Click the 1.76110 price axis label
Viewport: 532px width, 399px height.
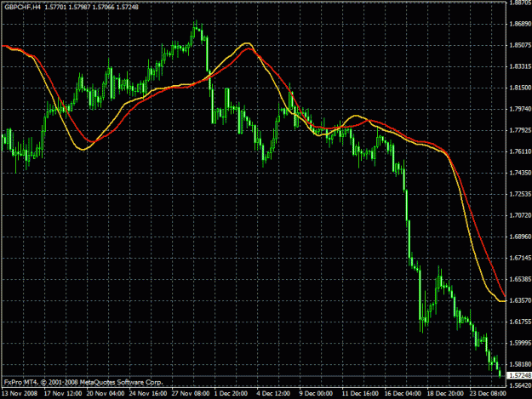point(520,151)
